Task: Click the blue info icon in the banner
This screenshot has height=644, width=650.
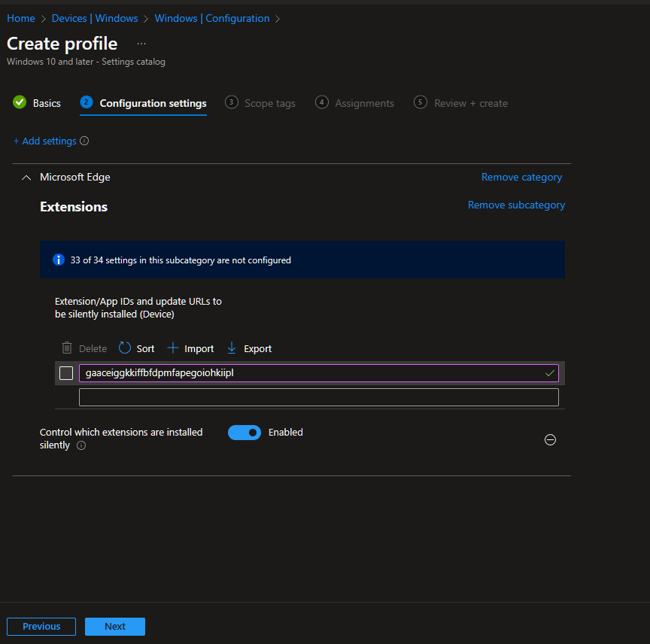Action: [x=59, y=260]
